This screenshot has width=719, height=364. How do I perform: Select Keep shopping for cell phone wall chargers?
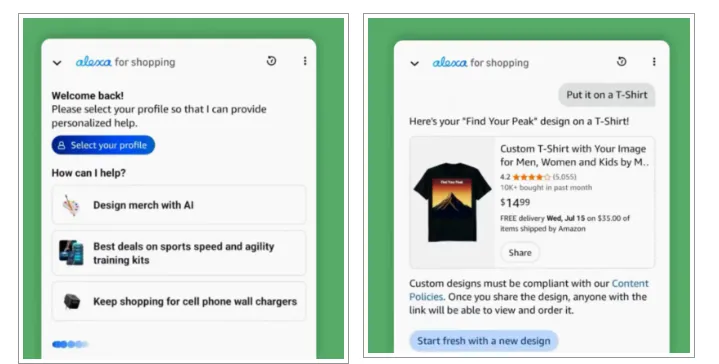pyautogui.click(x=179, y=301)
